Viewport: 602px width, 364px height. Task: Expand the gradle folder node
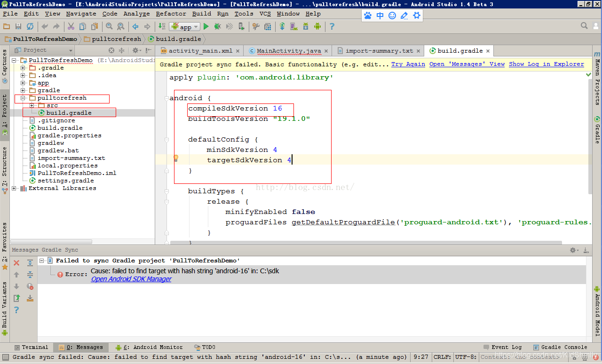[23, 90]
